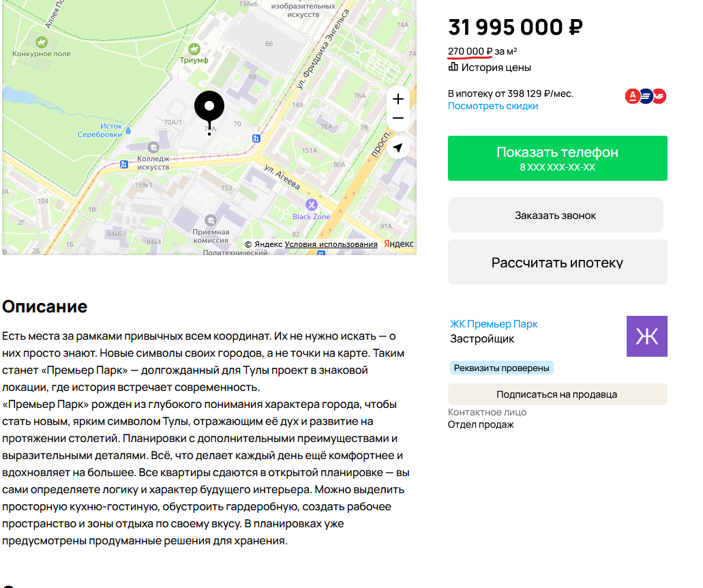Zoom out the map with minus button
Screen dimensions: 703x588
(398, 119)
